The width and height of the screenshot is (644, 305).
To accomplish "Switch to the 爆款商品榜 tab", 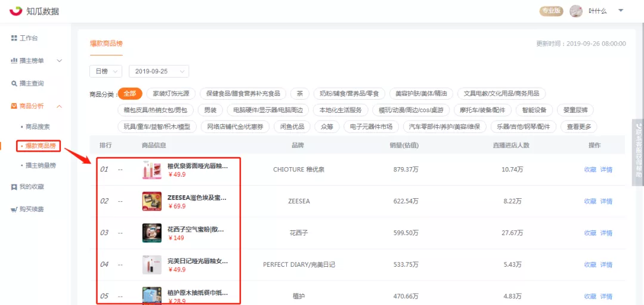I will click(106, 44).
